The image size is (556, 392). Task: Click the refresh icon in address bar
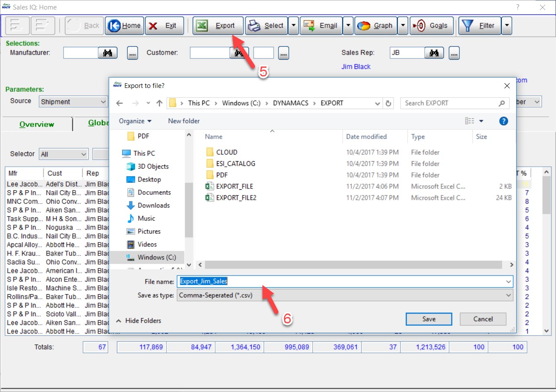388,103
